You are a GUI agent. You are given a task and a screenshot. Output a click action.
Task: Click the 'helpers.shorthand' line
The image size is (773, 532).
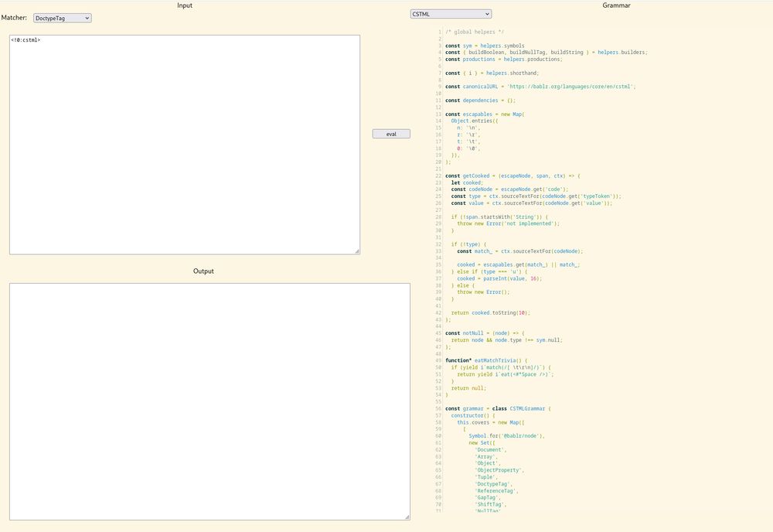(x=492, y=73)
